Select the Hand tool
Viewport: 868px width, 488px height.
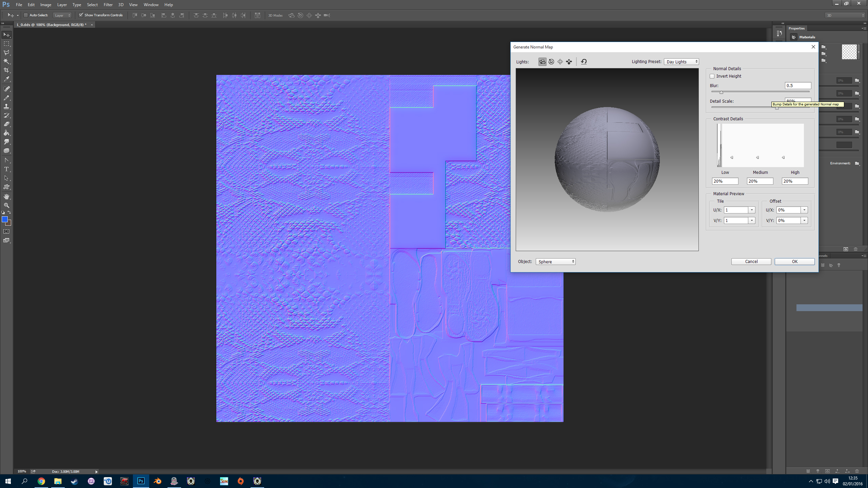click(x=6, y=197)
